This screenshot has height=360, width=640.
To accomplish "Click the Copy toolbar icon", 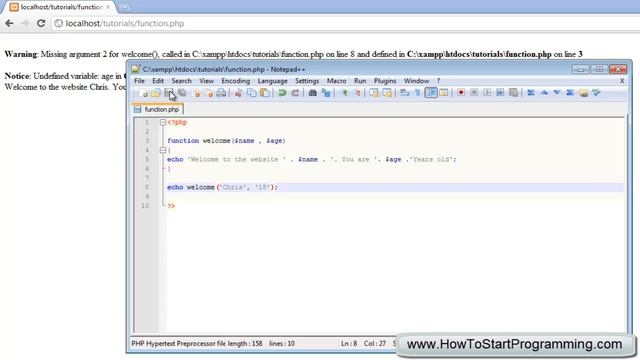I will pos(252,93).
